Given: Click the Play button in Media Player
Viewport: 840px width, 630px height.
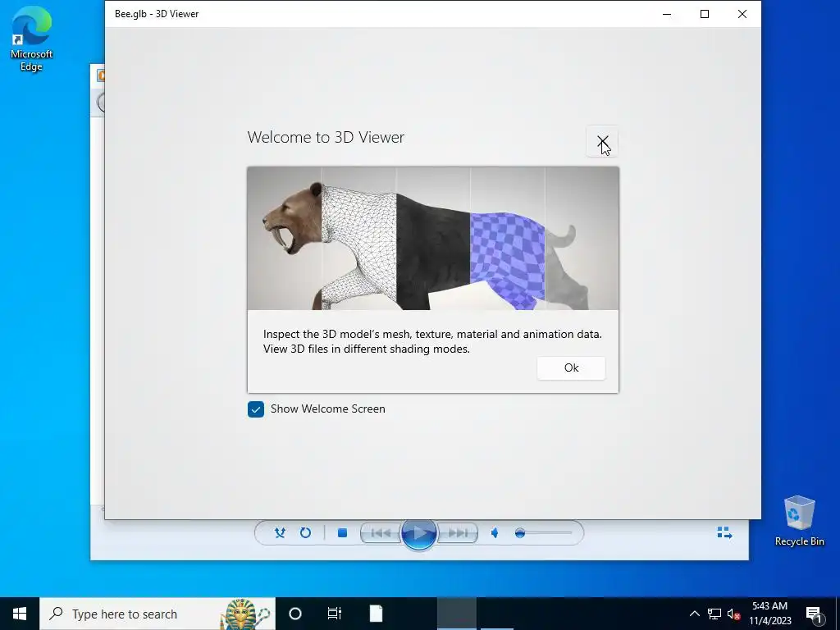Looking at the screenshot, I should tap(418, 533).
